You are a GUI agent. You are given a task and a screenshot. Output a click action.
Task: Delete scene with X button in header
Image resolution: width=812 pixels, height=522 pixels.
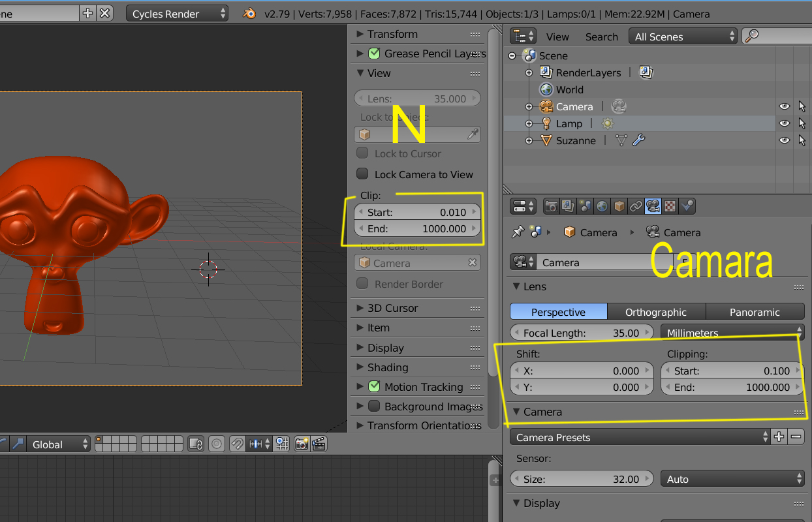click(105, 13)
